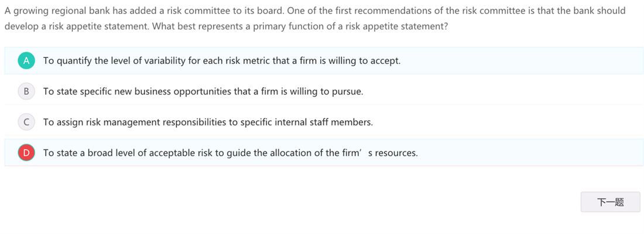
Task: Select the green A answer circle
Action: [26, 61]
